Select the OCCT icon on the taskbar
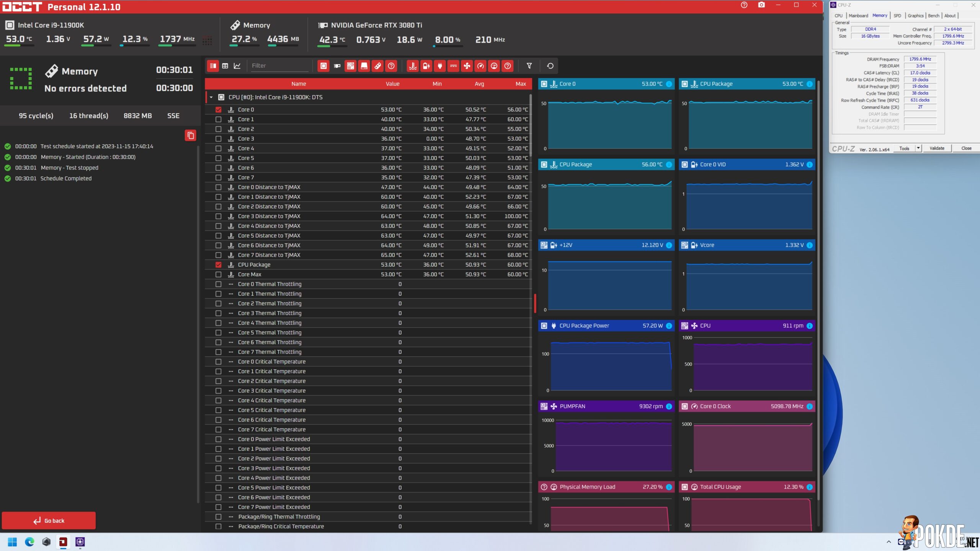This screenshot has width=980, height=551. pos(63,542)
